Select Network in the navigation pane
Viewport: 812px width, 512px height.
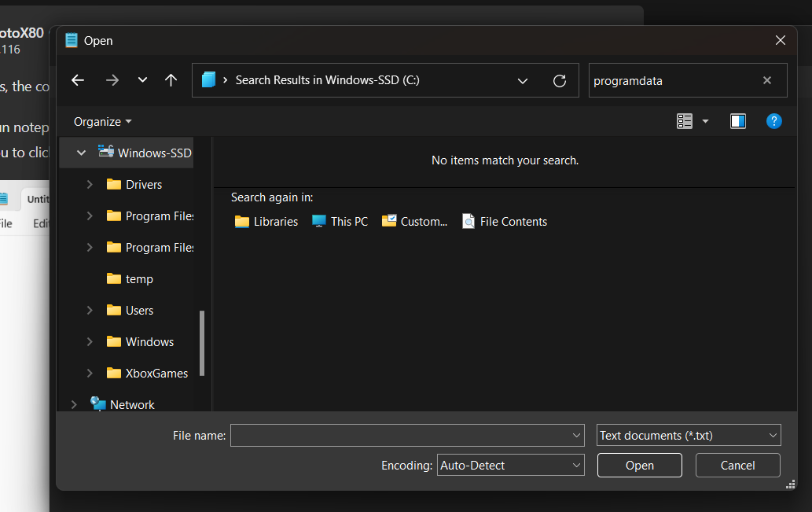(x=122, y=404)
